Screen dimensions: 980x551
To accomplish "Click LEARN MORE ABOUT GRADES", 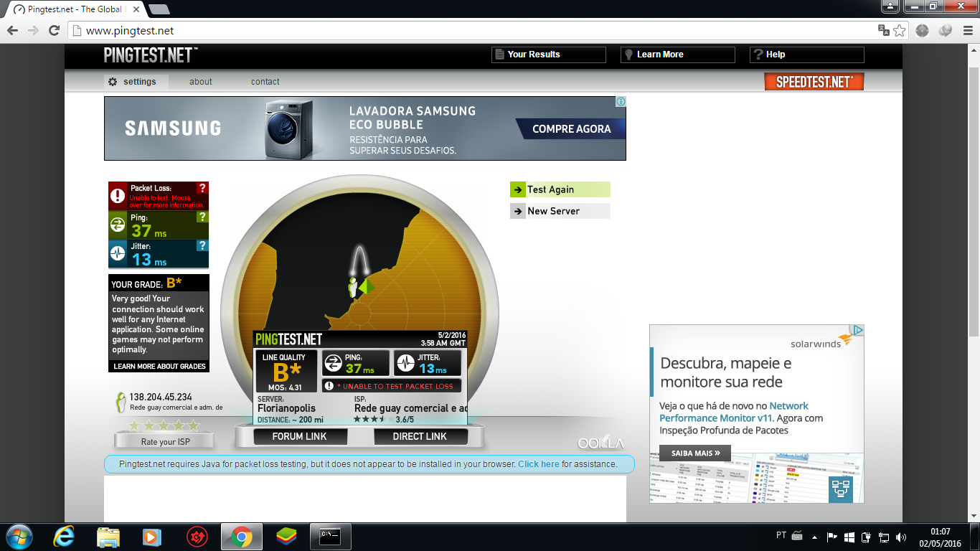I will point(160,367).
